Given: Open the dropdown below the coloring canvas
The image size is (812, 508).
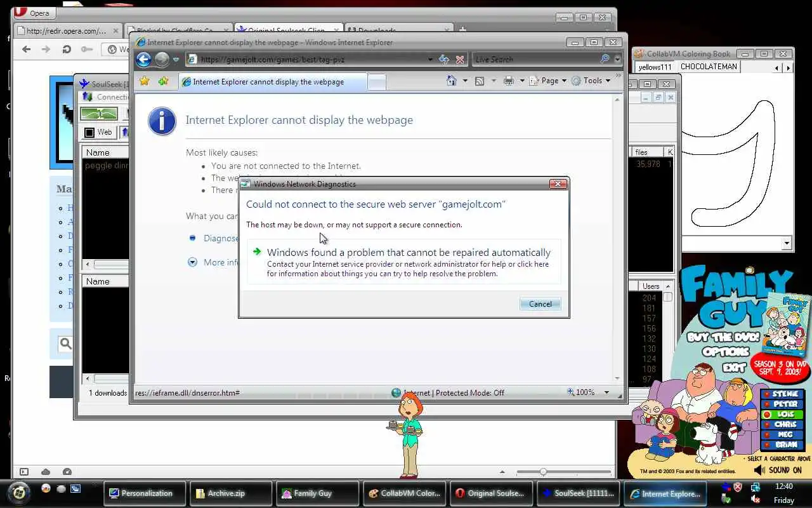Looking at the screenshot, I should point(787,243).
